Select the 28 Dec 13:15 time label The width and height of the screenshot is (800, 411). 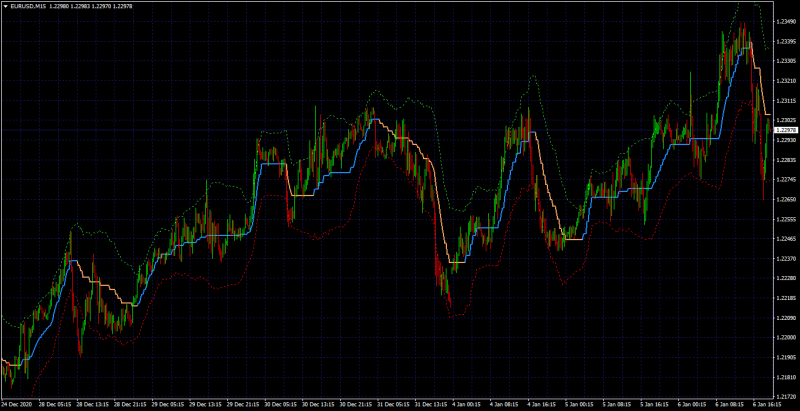(92, 403)
